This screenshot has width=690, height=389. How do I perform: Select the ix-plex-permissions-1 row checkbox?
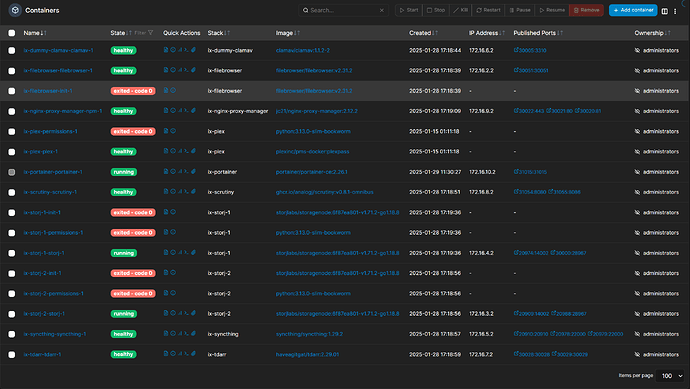click(12, 132)
